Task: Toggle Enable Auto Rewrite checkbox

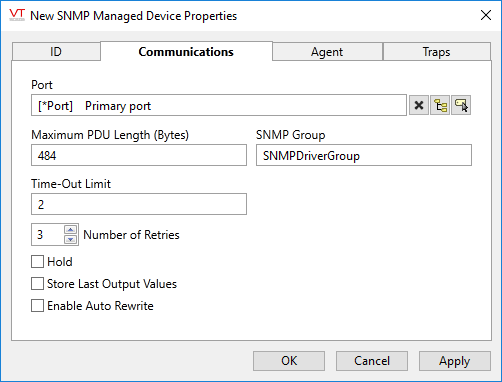Action: tap(37, 306)
